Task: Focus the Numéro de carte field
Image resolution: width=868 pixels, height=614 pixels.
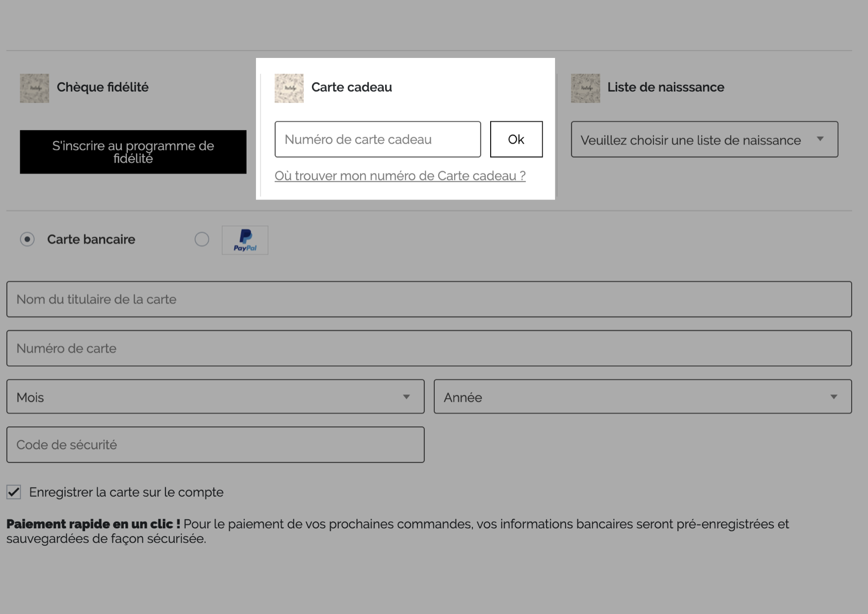Action: [x=429, y=349]
